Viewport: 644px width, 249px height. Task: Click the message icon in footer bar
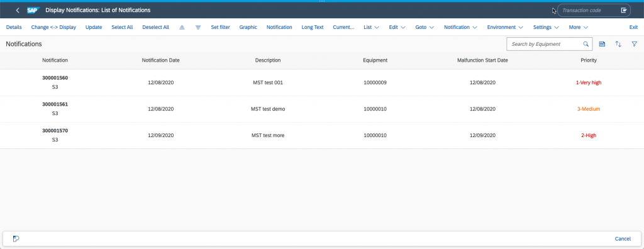point(16,239)
